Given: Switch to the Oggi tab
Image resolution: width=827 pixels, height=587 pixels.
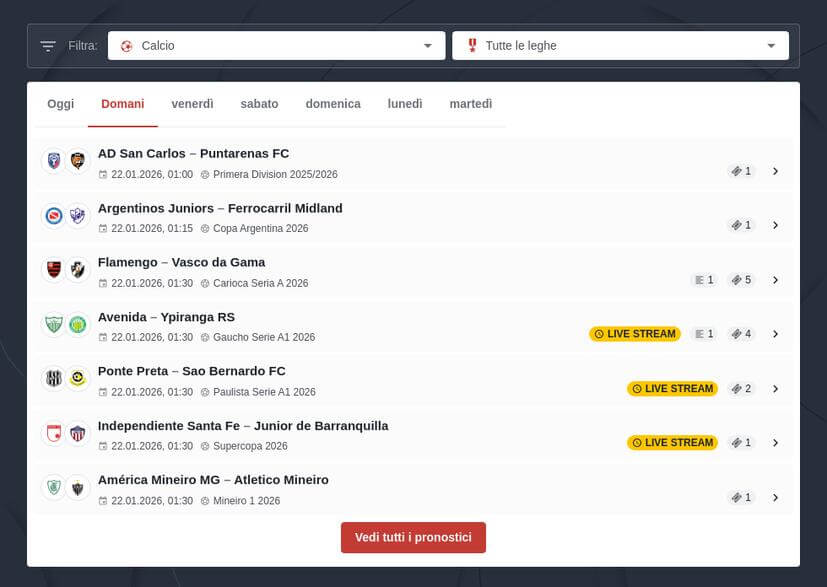Looking at the screenshot, I should (60, 103).
